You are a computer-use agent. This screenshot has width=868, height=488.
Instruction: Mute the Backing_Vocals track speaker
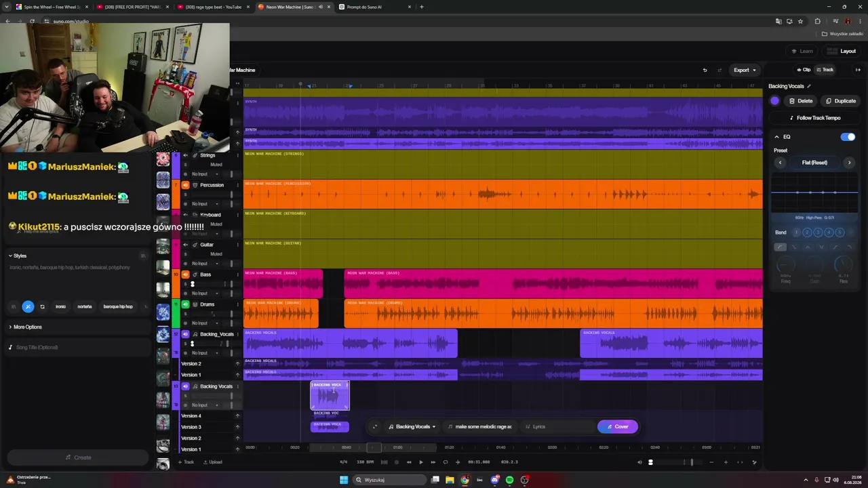[185, 334]
